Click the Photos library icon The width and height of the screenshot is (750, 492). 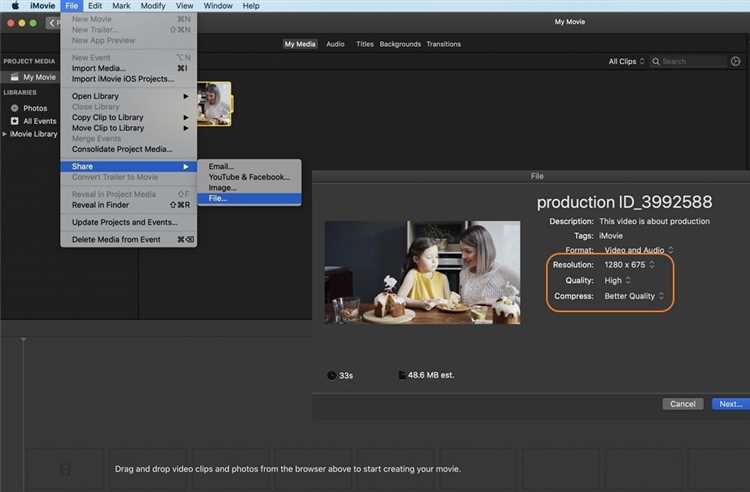15,108
